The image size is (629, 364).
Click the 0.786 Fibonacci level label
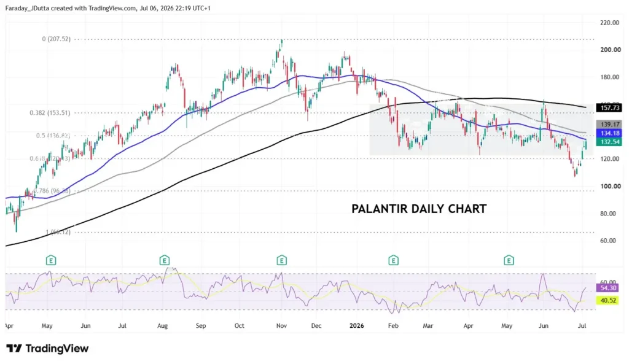click(x=52, y=191)
